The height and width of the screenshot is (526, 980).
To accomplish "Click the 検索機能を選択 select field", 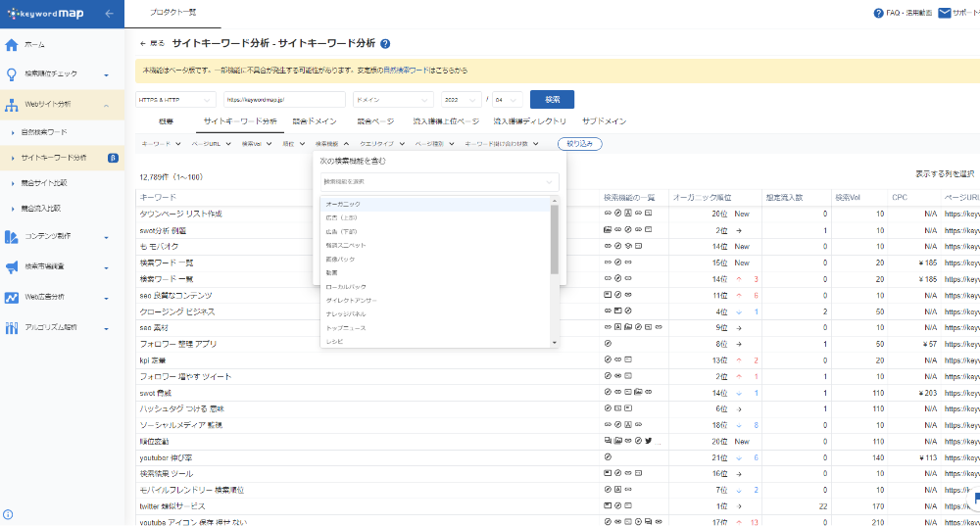I will point(439,182).
